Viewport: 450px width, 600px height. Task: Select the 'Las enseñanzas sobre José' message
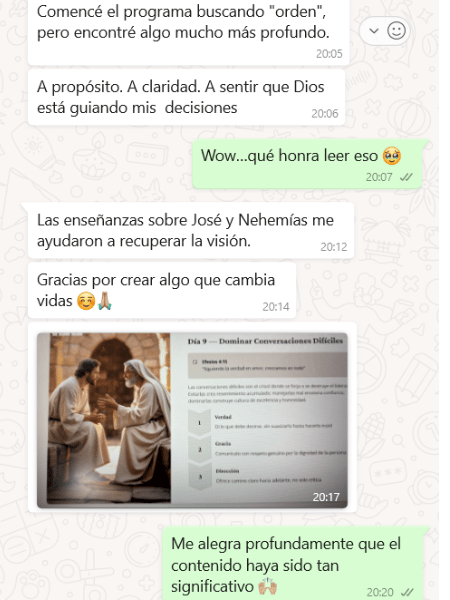pyautogui.click(x=191, y=230)
